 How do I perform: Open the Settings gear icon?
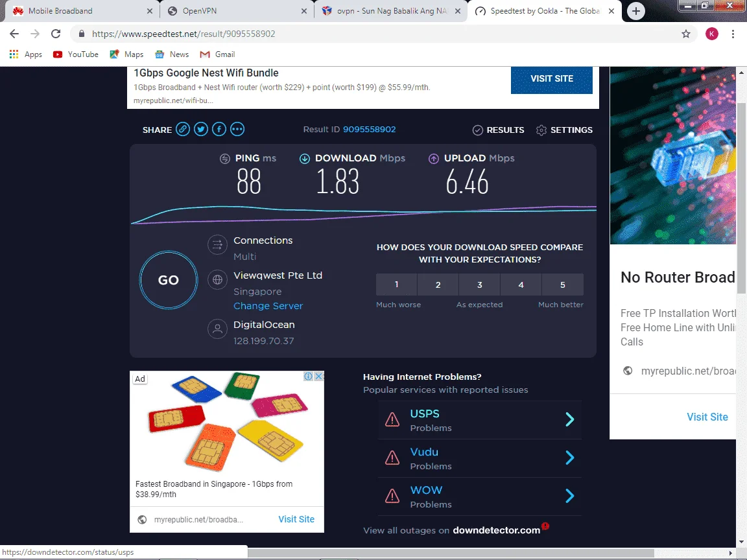coord(541,130)
